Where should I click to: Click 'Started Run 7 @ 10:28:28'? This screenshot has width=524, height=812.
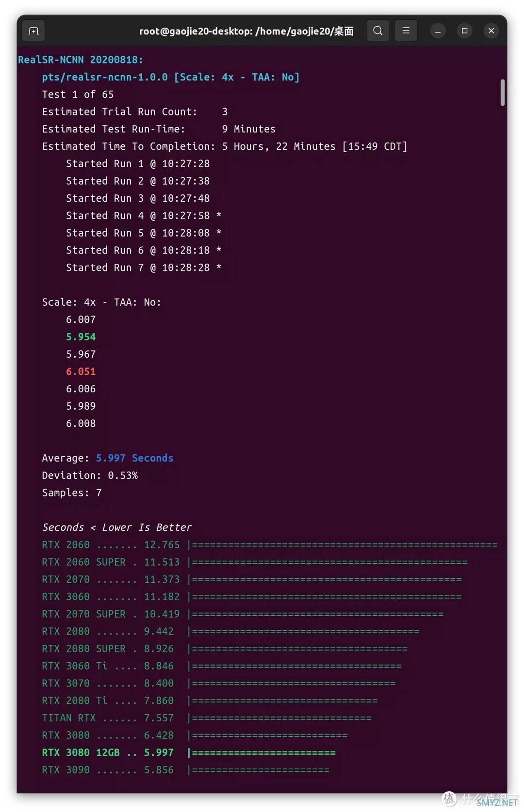[144, 268]
